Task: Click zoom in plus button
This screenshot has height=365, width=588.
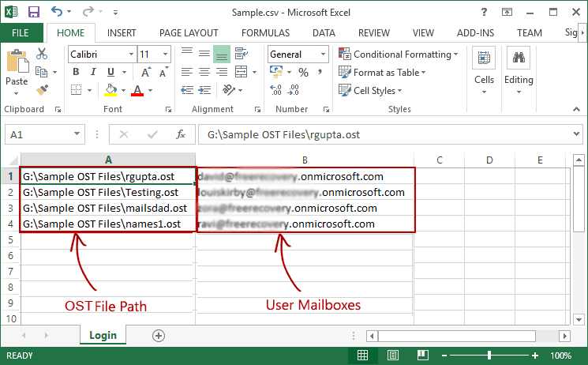Action: [535, 356]
